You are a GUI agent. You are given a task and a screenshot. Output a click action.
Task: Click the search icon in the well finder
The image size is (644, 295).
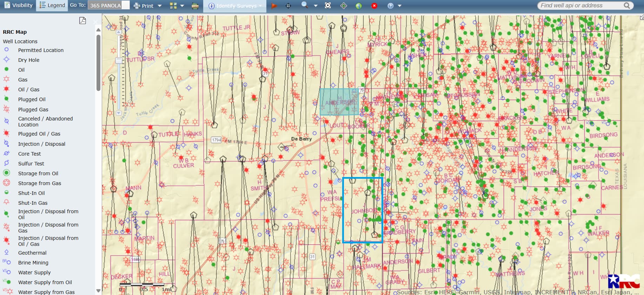click(x=627, y=5)
